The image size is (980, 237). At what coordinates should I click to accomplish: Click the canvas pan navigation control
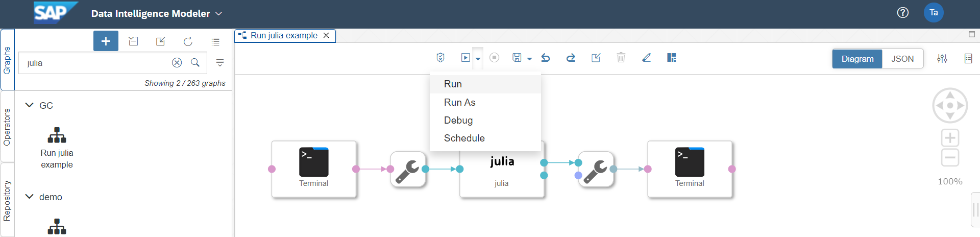950,106
